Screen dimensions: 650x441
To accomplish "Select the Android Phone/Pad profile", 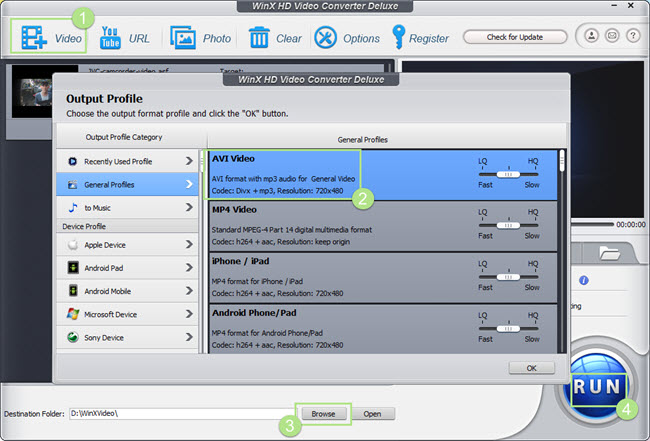I will [x=383, y=329].
